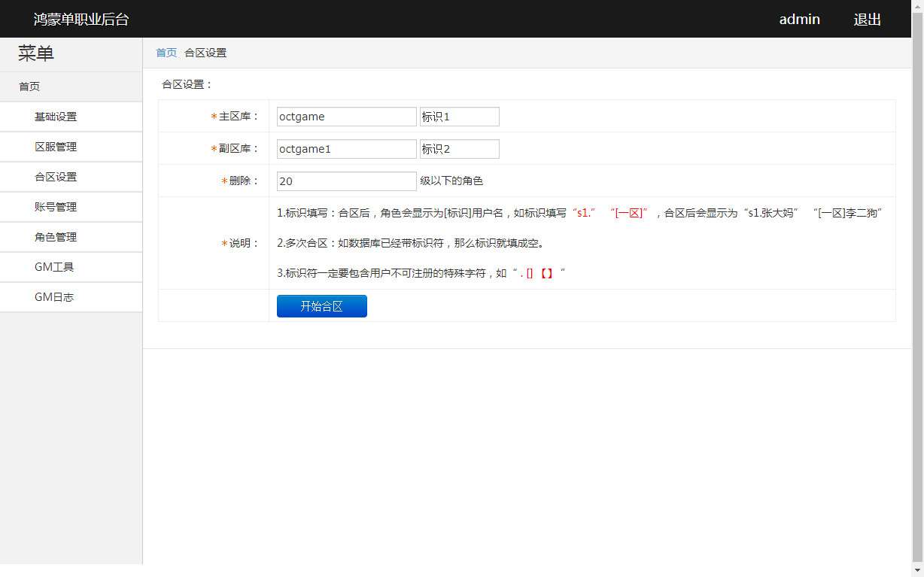Focus the 主区库 octgame database field

coord(346,117)
